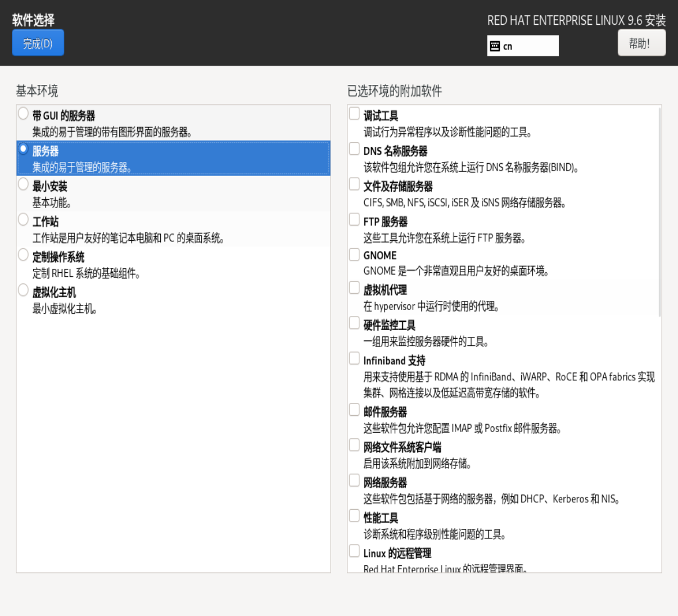This screenshot has width=678, height=616.
Task: Click the CIFS, SMB, NFS, iSCSI description
Action: click(465, 203)
